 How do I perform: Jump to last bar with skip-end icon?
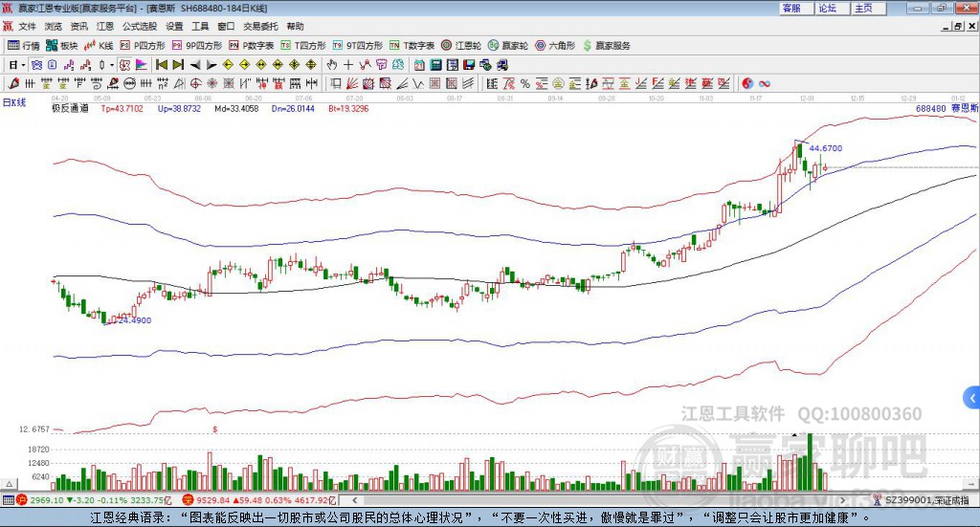[178, 65]
